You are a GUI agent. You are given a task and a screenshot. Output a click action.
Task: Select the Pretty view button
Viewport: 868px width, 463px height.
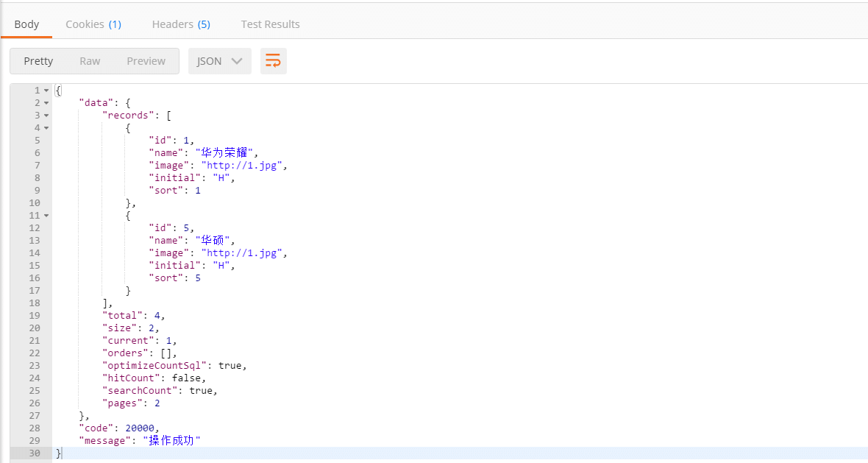click(x=38, y=61)
